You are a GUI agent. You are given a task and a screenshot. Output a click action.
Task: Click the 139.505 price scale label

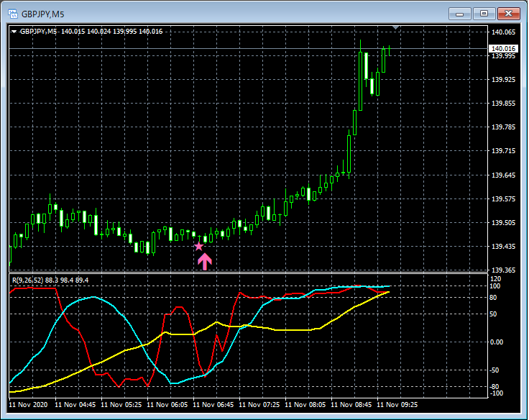coord(503,222)
